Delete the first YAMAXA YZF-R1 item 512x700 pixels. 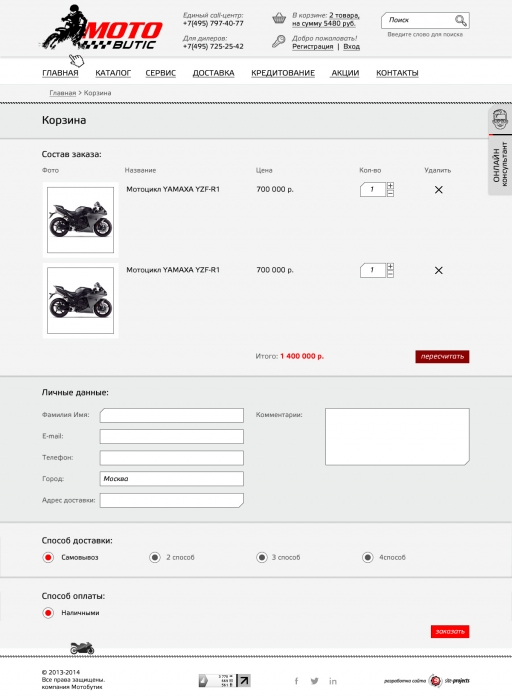pyautogui.click(x=439, y=190)
